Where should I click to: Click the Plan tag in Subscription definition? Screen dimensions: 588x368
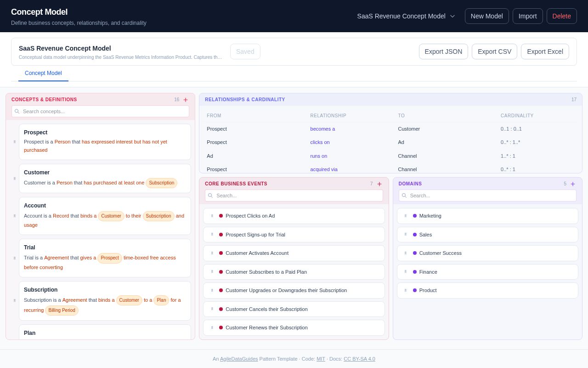pos(161,300)
